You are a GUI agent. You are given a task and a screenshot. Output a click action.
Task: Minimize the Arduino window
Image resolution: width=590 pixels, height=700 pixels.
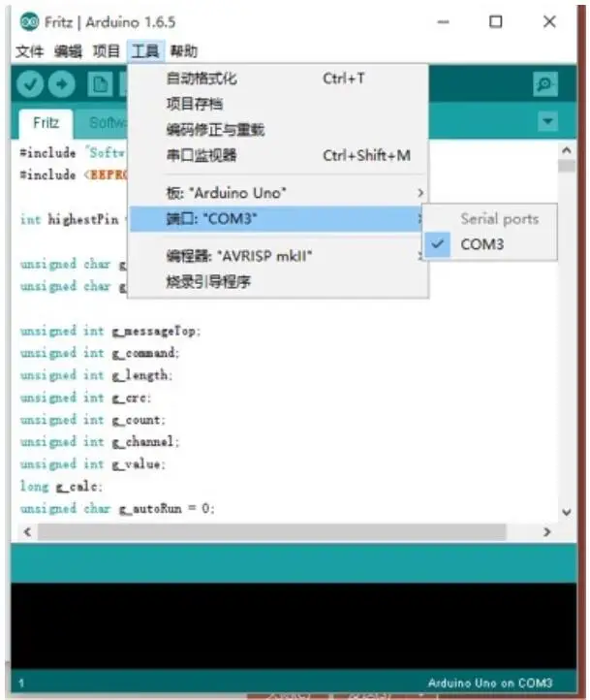point(443,21)
